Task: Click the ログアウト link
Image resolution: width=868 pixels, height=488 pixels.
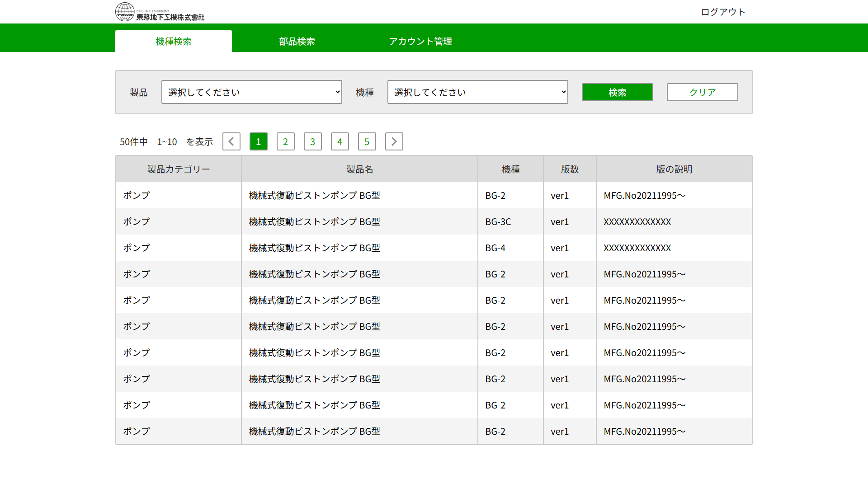Action: [x=722, y=12]
